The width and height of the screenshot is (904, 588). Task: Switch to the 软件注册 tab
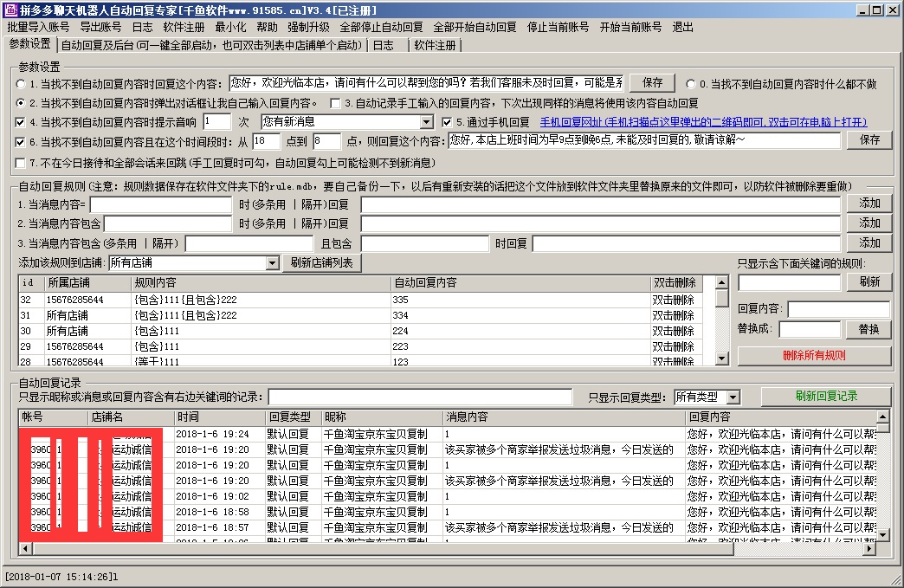point(435,45)
